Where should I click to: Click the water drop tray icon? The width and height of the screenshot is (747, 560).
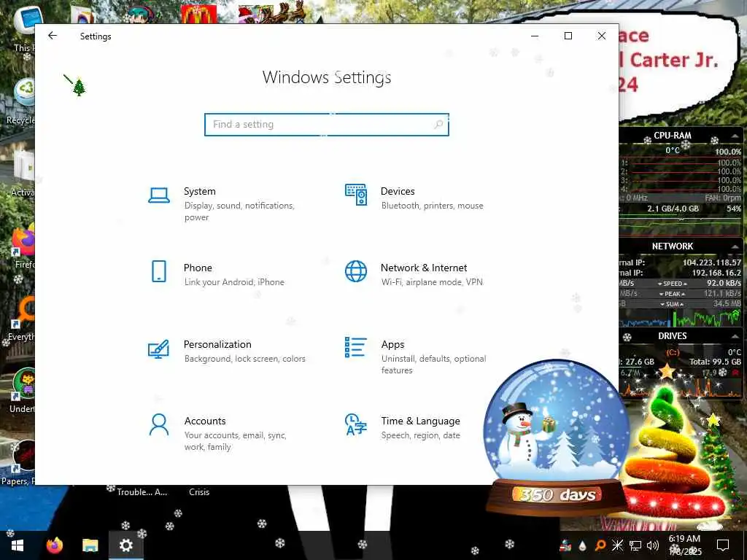(x=583, y=545)
